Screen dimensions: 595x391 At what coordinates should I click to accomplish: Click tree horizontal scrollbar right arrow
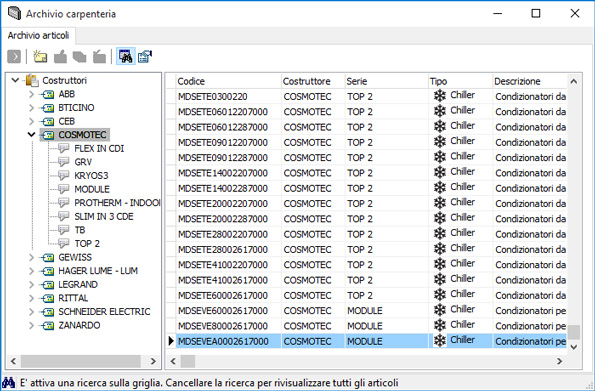pos(153,361)
